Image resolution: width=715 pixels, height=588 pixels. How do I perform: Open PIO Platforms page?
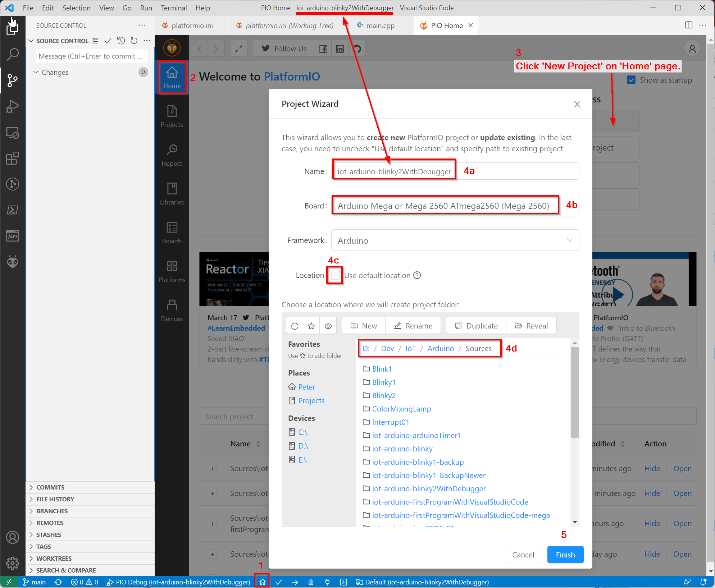point(172,271)
